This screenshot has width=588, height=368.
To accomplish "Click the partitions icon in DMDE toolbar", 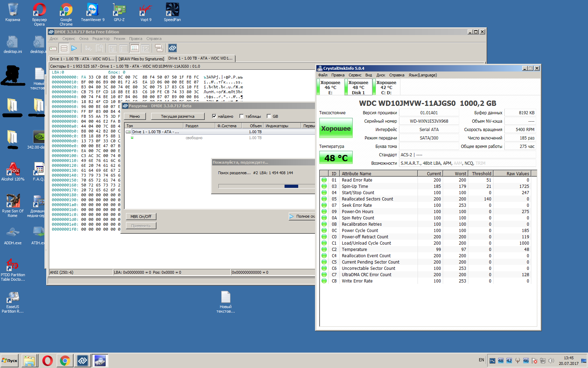I will click(x=64, y=48).
